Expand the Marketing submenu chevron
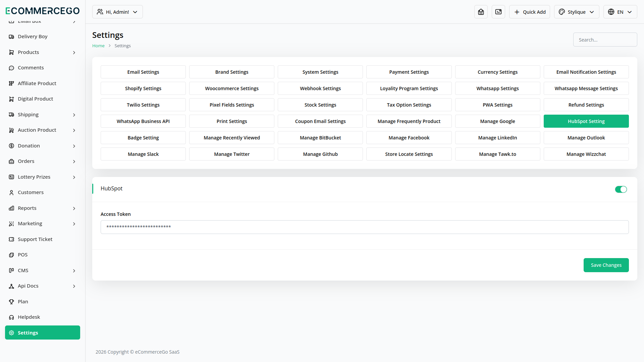Screen dimensions: 644x362 click(74, 224)
